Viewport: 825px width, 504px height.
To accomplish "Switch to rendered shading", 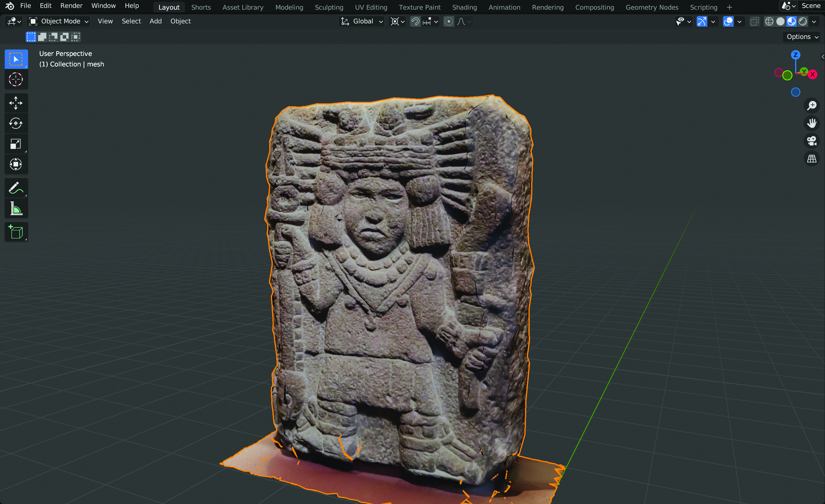I will tap(802, 21).
